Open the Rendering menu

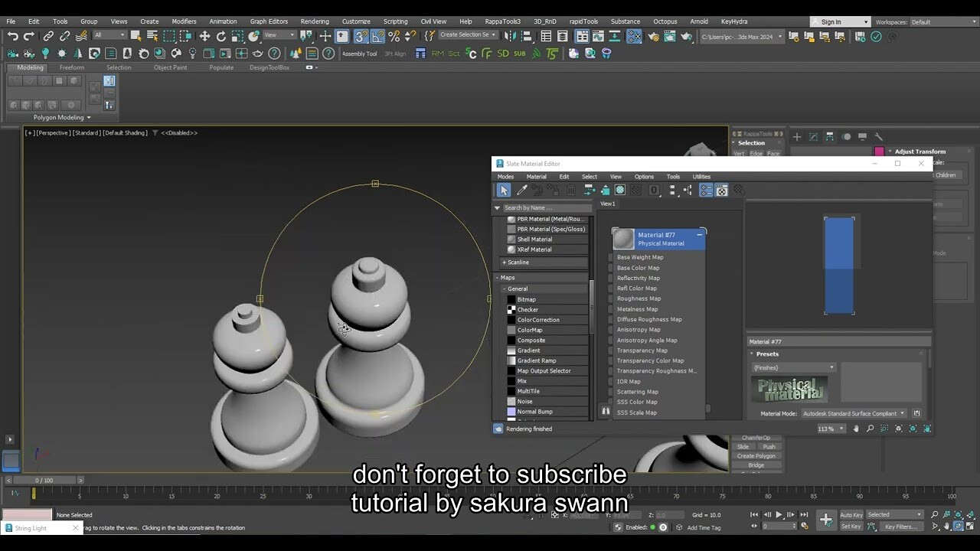tap(315, 21)
